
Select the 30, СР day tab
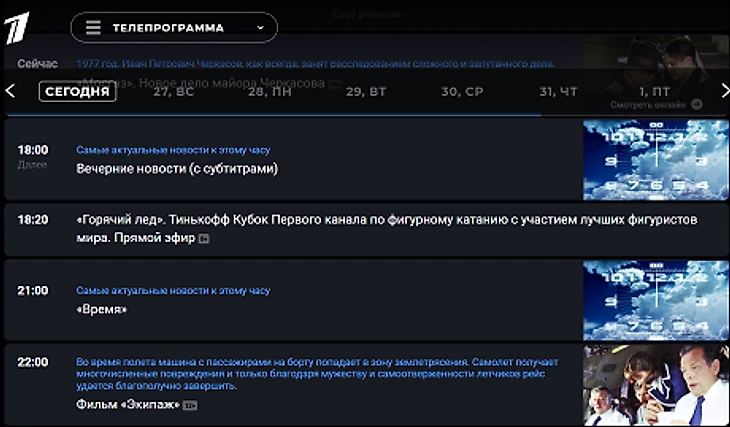click(x=462, y=91)
